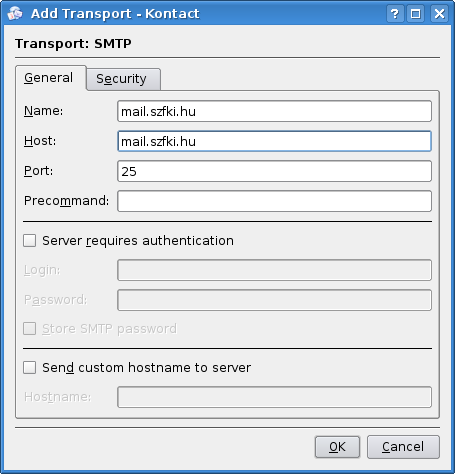Enable Server requires authentication checkbox
The image size is (455, 474).
tap(30, 240)
